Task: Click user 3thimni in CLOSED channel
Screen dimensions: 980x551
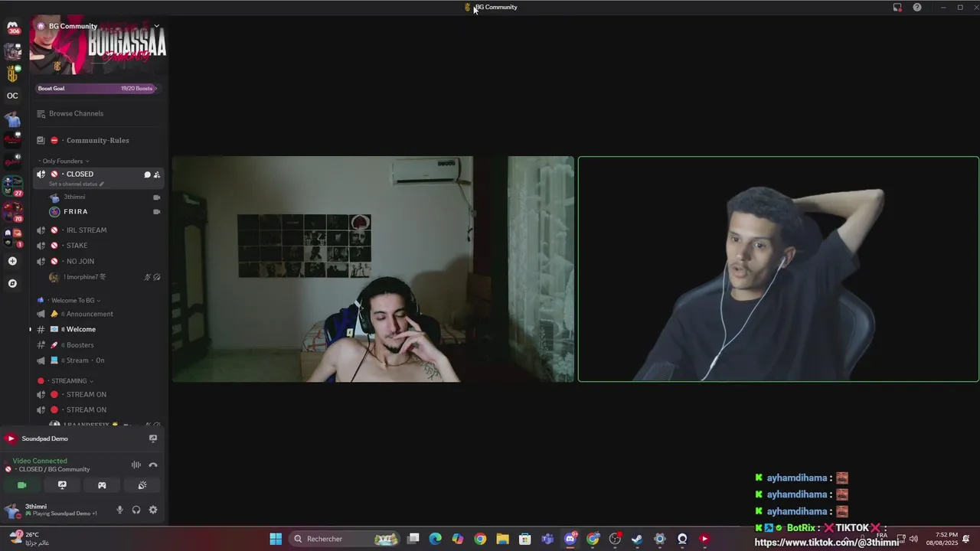Action: [x=105, y=197]
